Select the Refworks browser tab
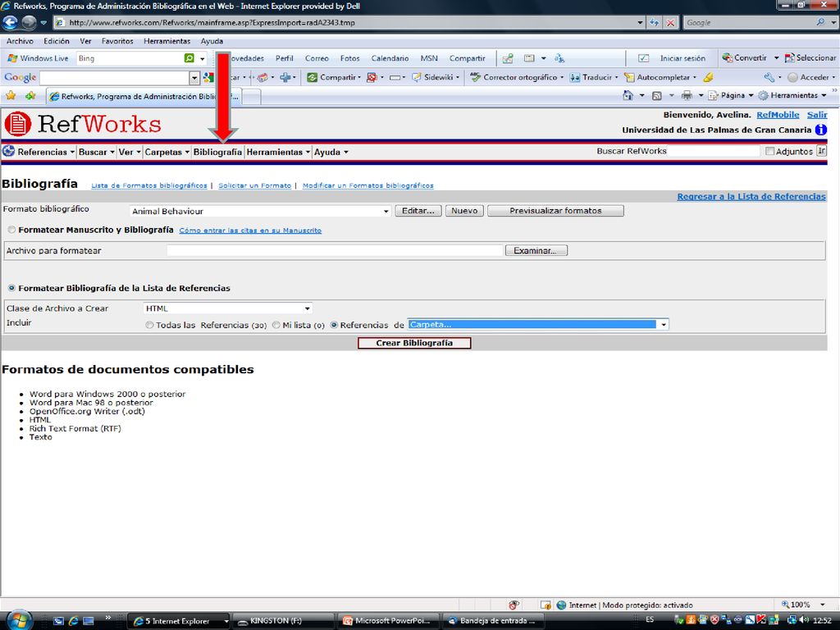The image size is (840, 630). [x=144, y=97]
